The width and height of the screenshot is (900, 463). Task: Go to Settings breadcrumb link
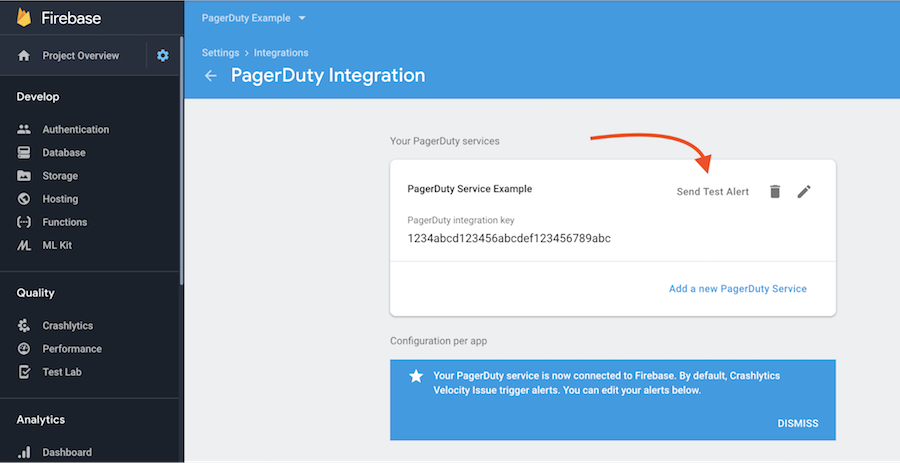(220, 53)
